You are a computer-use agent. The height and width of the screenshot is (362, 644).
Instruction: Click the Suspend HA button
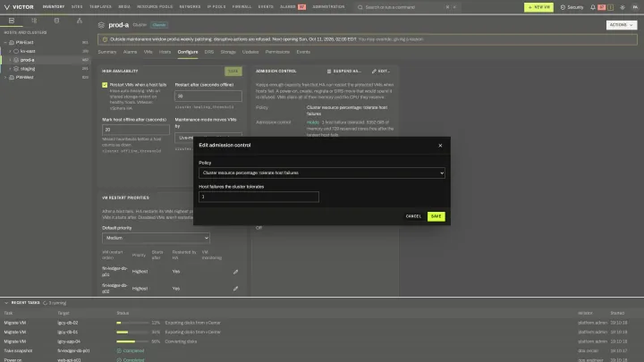(x=343, y=72)
